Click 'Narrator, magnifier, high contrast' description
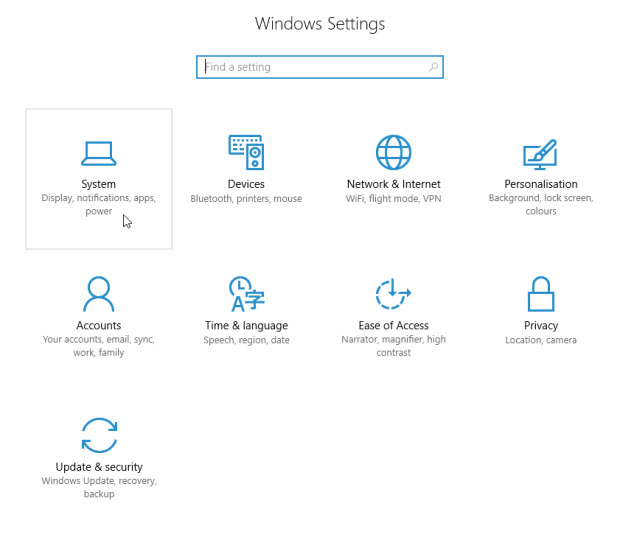The width and height of the screenshot is (640, 547). (393, 346)
